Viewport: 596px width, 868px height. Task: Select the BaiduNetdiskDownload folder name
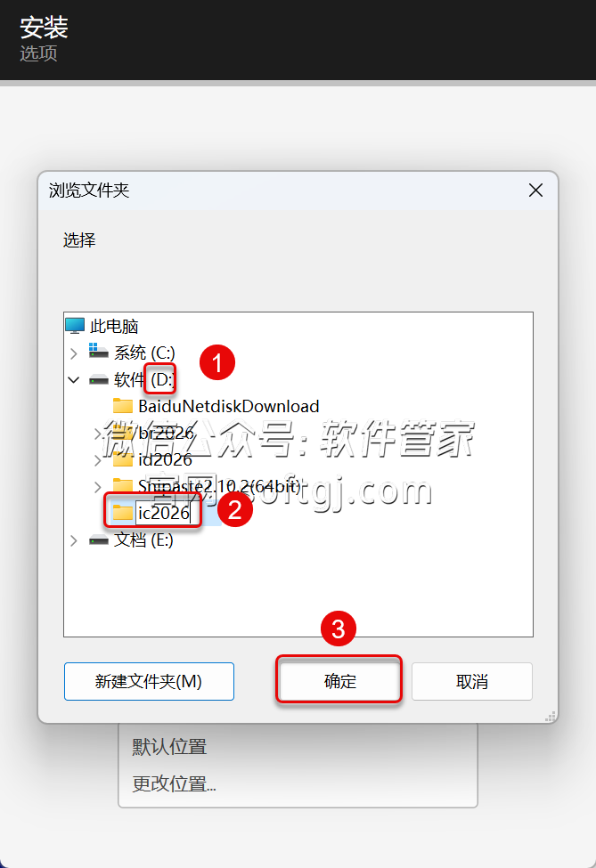[229, 406]
